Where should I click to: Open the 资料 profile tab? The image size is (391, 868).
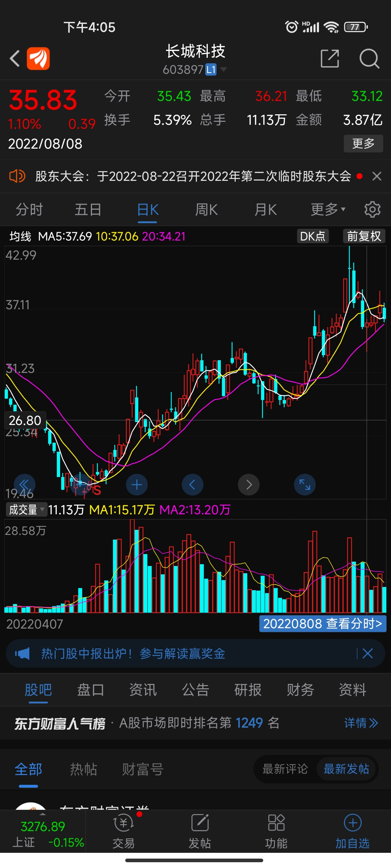coord(353,690)
